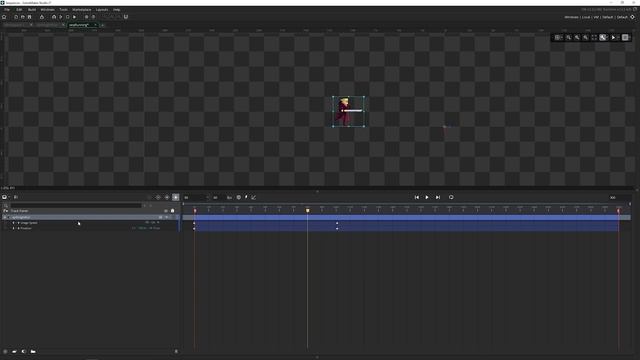Toggle workspace docking toolbar icon

point(126,17)
